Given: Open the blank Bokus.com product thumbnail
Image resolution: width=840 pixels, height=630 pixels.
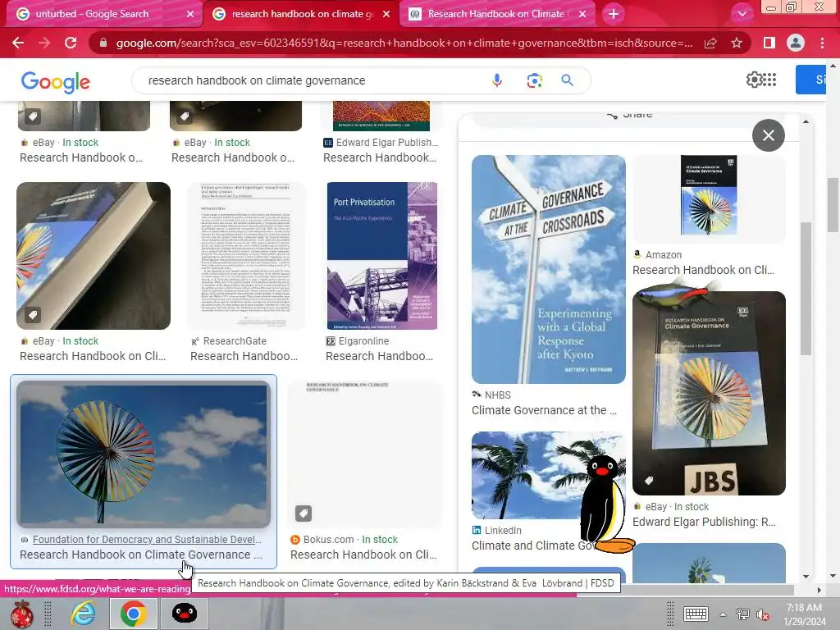Looking at the screenshot, I should pyautogui.click(x=365, y=454).
